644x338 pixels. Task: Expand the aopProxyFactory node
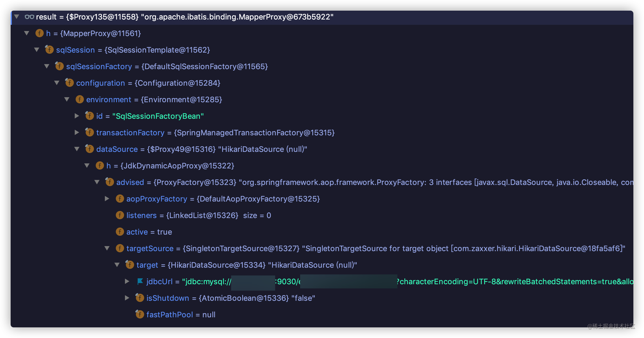pyautogui.click(x=107, y=199)
